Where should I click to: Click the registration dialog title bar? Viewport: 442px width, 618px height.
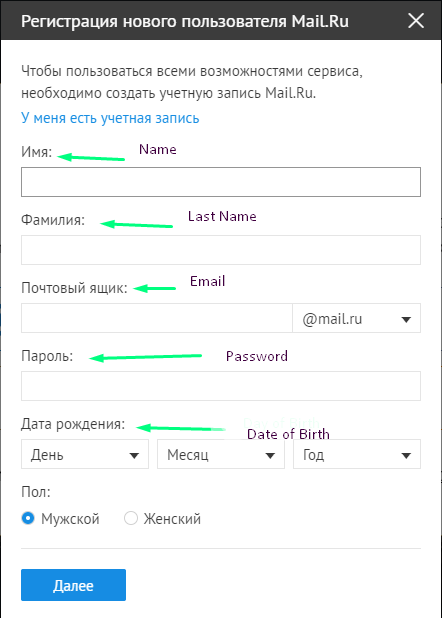221,20
